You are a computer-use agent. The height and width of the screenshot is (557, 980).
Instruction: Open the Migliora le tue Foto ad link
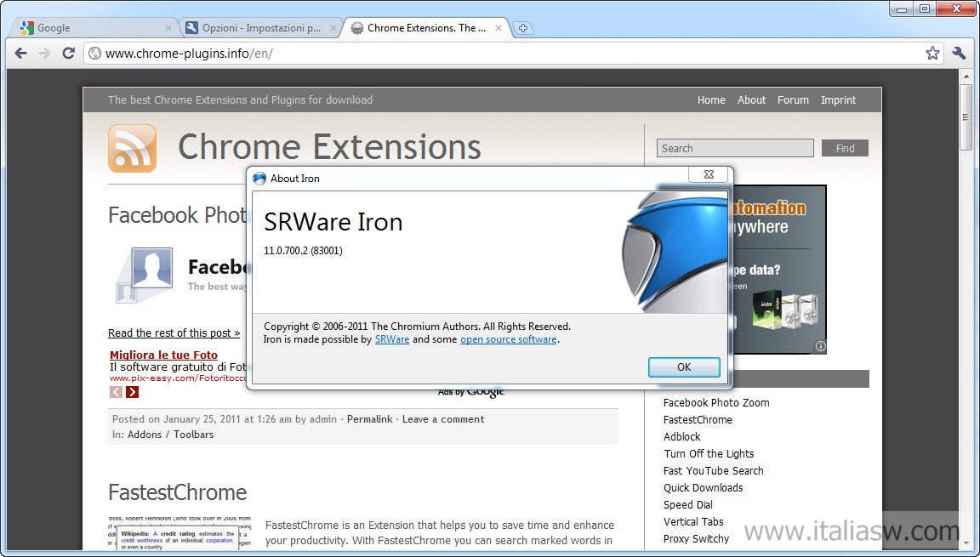click(x=163, y=355)
